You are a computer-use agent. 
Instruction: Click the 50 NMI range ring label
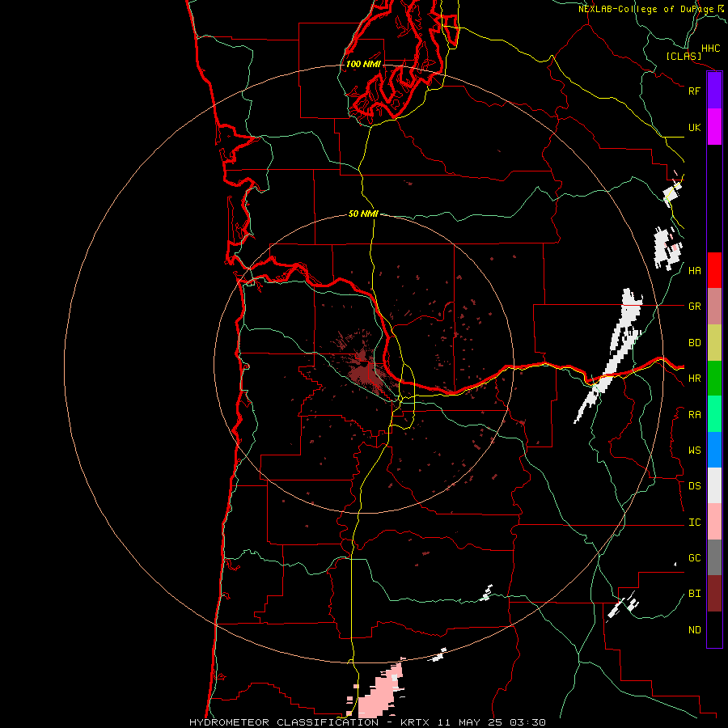tap(363, 214)
